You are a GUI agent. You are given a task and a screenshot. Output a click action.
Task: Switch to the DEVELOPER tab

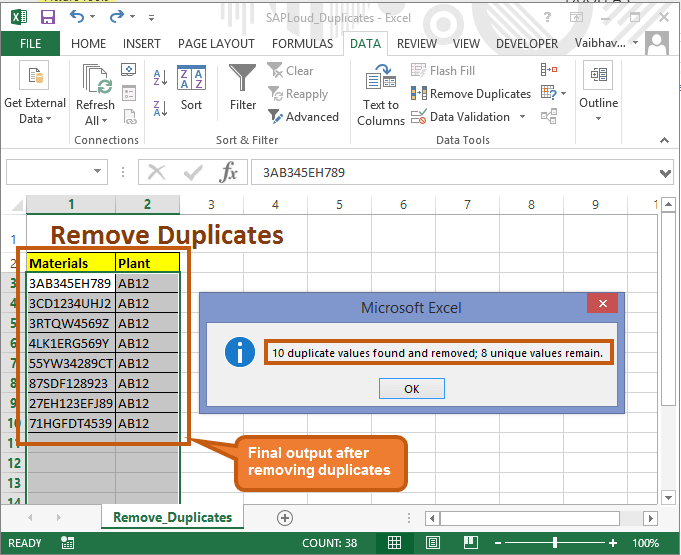pyautogui.click(x=527, y=44)
